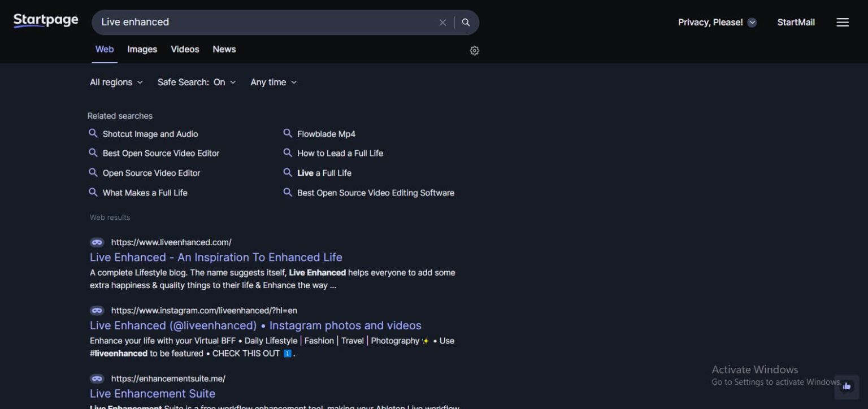Open Anonymous View for the Instagram result

coord(97,310)
